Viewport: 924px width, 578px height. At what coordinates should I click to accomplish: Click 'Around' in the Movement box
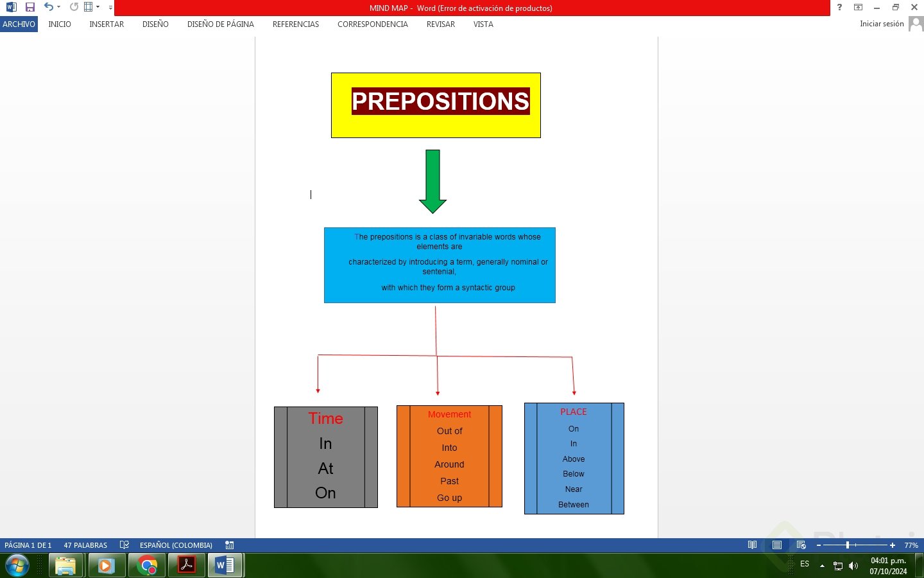pyautogui.click(x=449, y=464)
